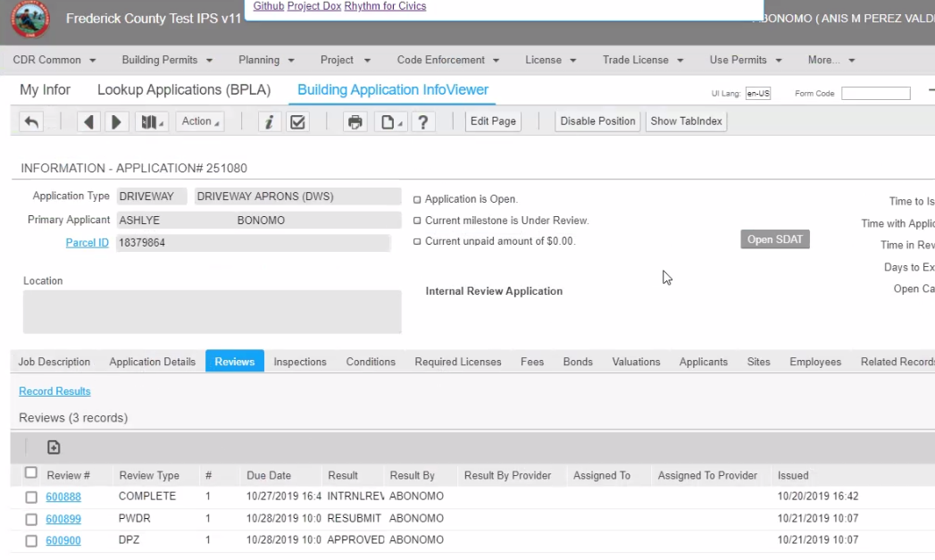This screenshot has height=560, width=935.
Task: Open the Parcel ID link
Action: point(87,243)
